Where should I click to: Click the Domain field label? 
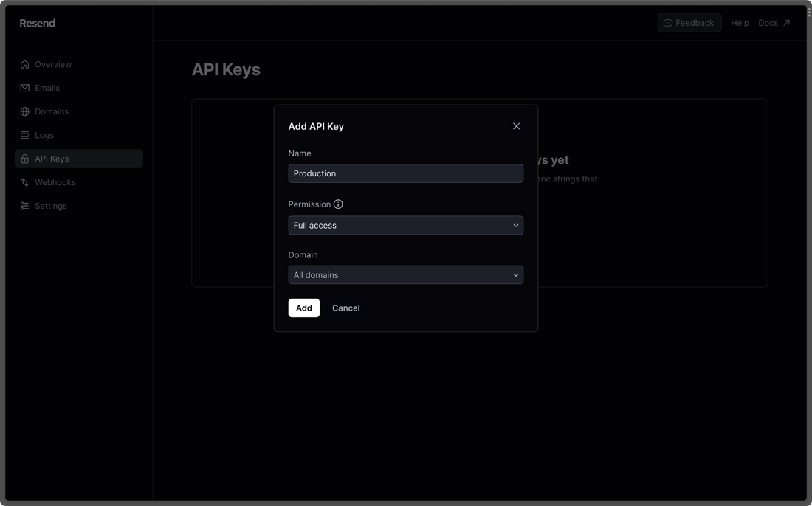pyautogui.click(x=303, y=255)
